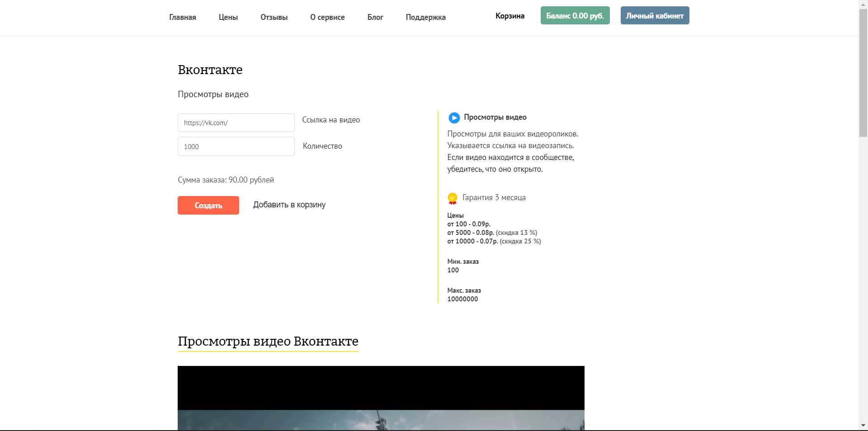The image size is (868, 431).
Task: Click the от 10000 - 0.07р. price line
Action: (x=494, y=241)
